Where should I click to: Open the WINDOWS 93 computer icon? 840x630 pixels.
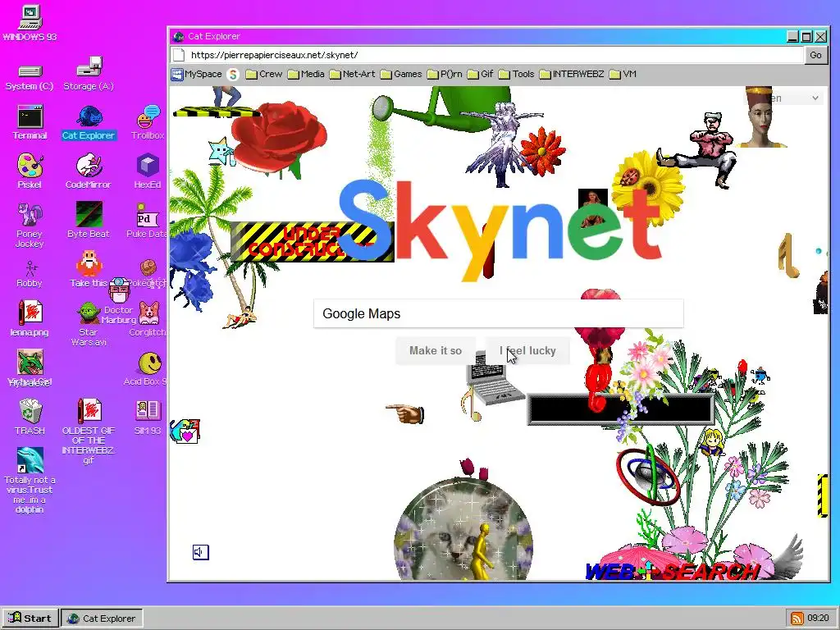(x=30, y=23)
